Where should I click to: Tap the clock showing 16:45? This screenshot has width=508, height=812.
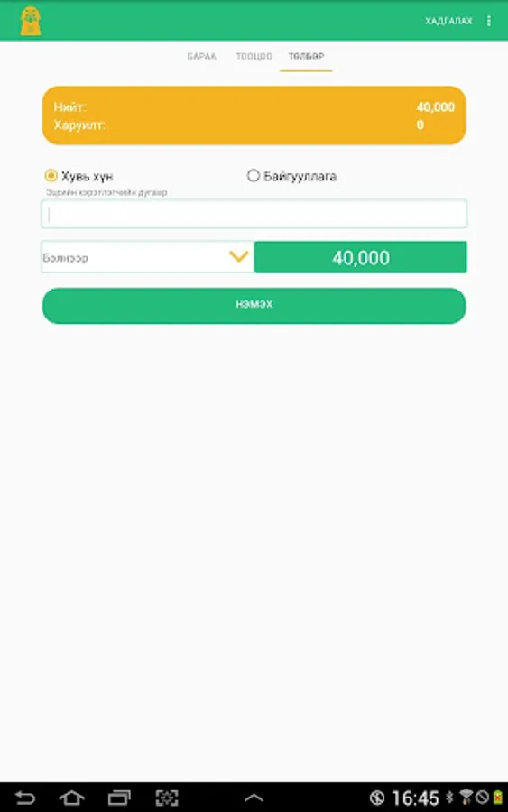coord(415,798)
